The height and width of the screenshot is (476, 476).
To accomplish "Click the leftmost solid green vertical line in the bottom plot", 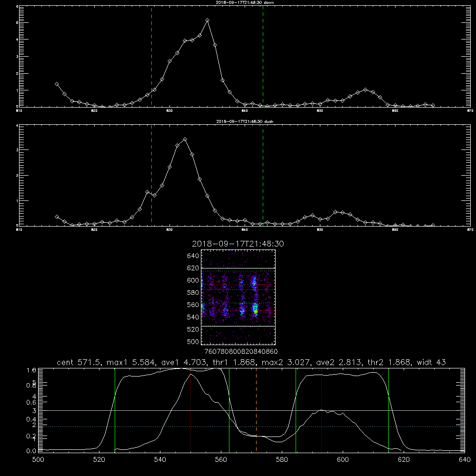I will (x=115, y=410).
